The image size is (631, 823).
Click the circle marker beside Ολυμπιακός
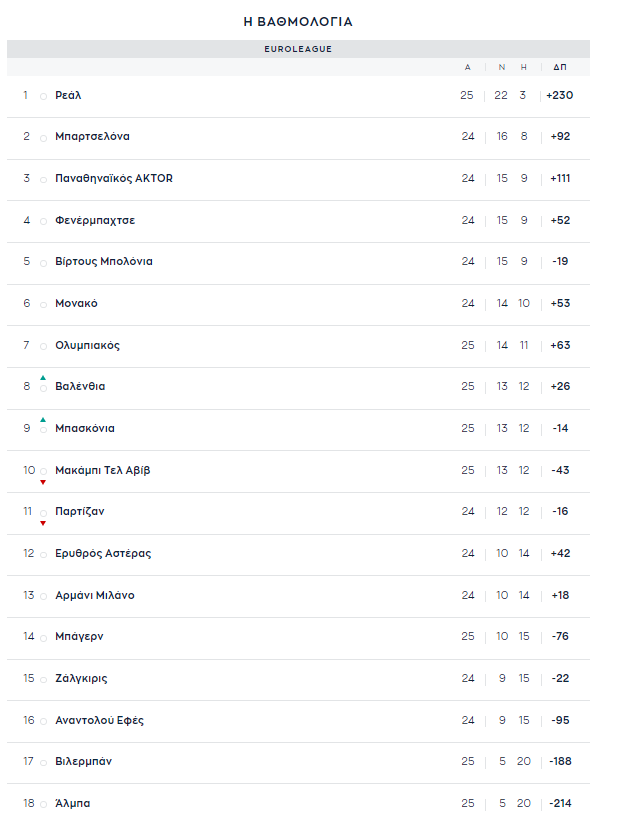coord(44,346)
